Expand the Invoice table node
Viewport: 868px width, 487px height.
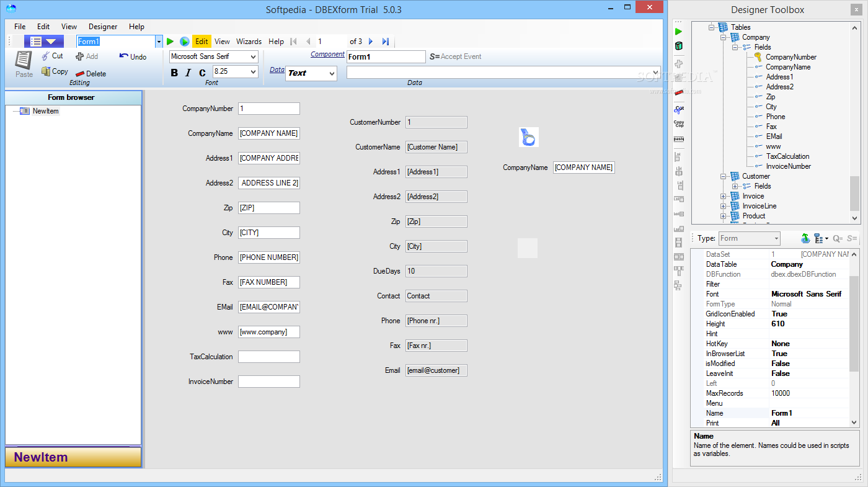pyautogui.click(x=723, y=196)
